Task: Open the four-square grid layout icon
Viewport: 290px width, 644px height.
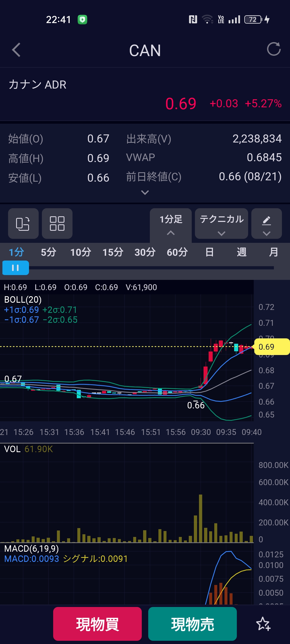Action: click(57, 224)
